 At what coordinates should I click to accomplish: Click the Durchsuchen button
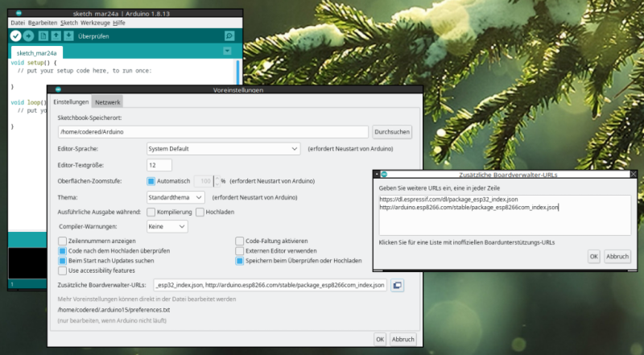392,132
